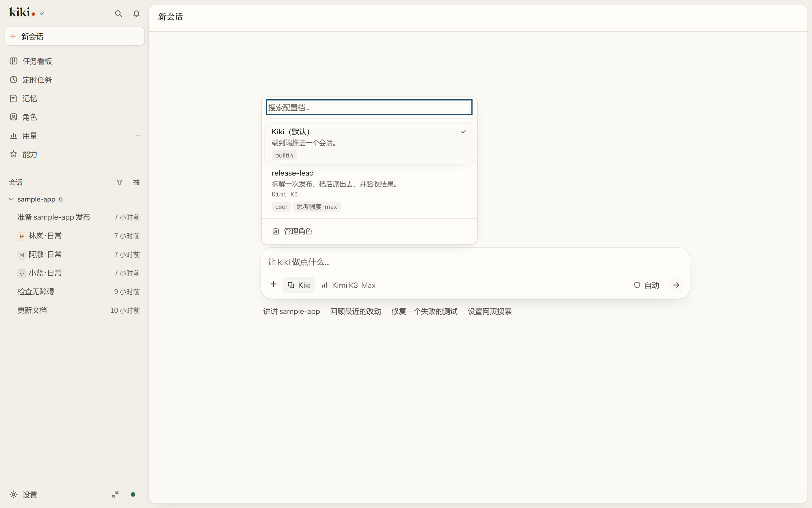Open conversation 林岚·日常
Viewport: 812px width, 508px height.
point(74,236)
